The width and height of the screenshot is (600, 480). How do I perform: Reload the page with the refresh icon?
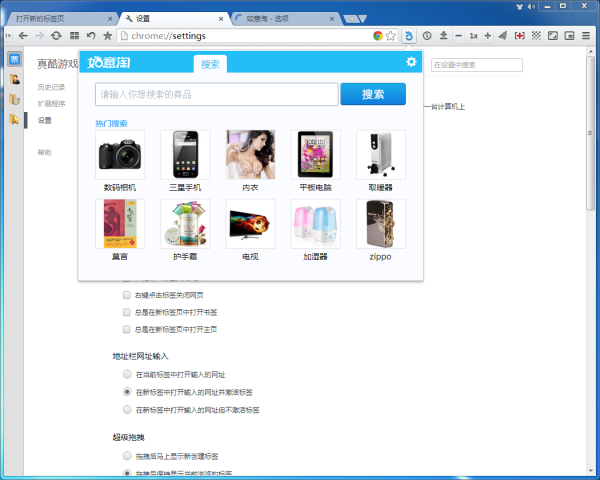[56, 36]
